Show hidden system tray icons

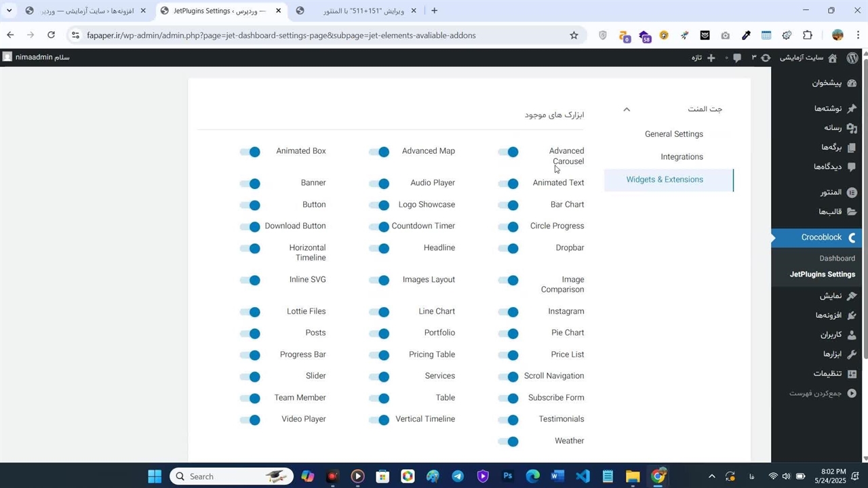point(711,476)
